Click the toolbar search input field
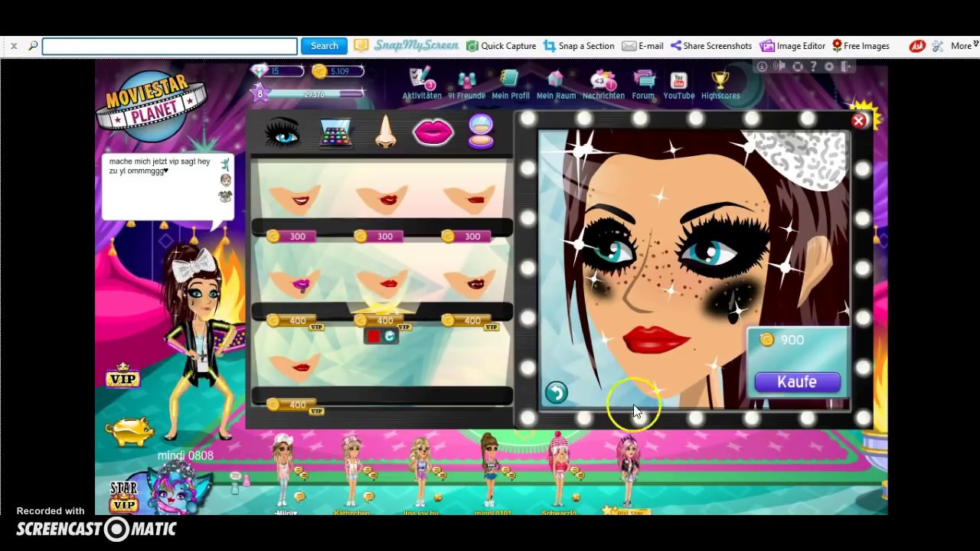 coord(169,46)
